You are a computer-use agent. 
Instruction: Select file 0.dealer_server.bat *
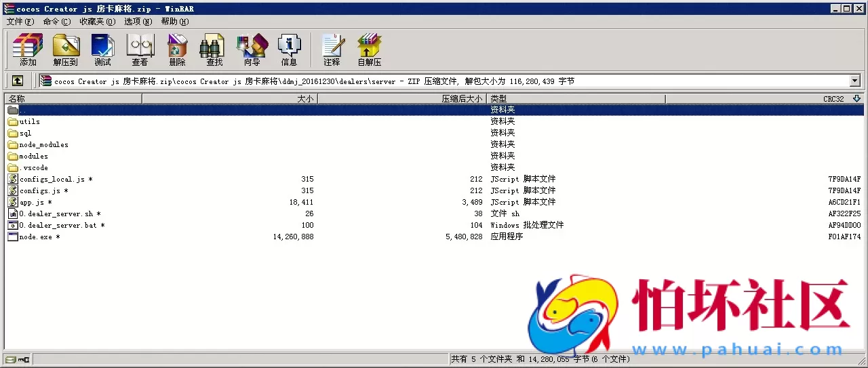point(62,226)
